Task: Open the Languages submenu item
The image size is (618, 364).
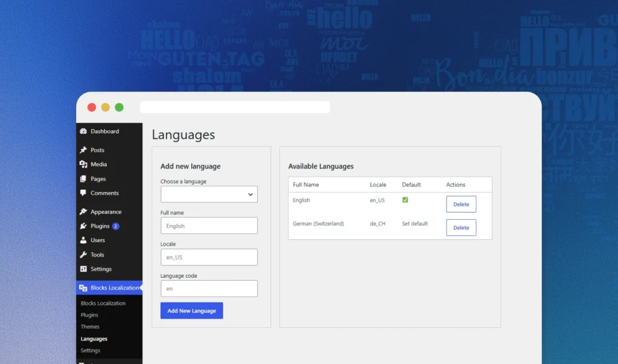Action: click(94, 339)
